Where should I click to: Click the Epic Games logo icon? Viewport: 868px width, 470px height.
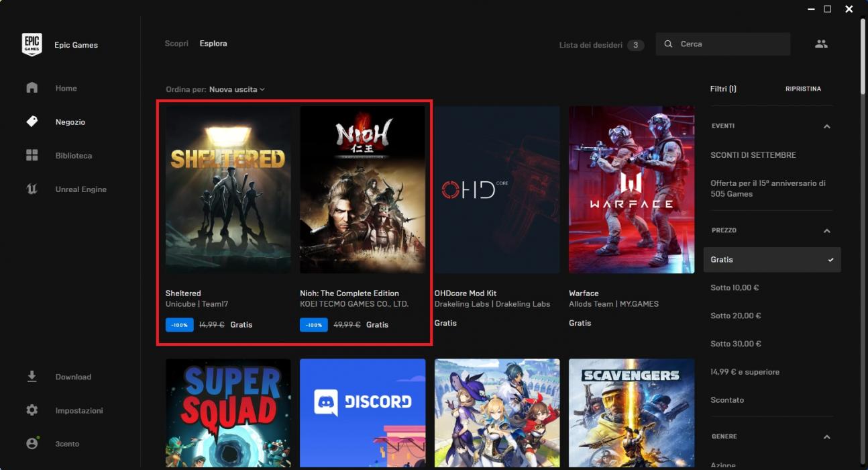click(x=32, y=45)
